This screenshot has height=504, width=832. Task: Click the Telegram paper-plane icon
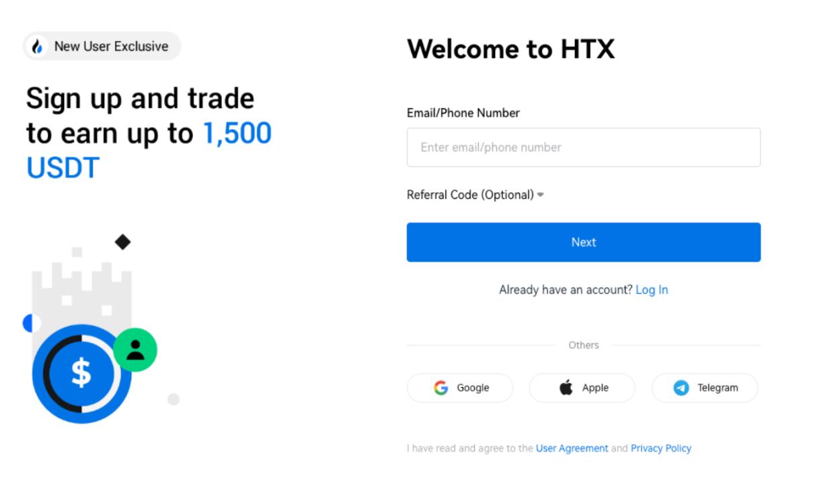pyautogui.click(x=681, y=388)
